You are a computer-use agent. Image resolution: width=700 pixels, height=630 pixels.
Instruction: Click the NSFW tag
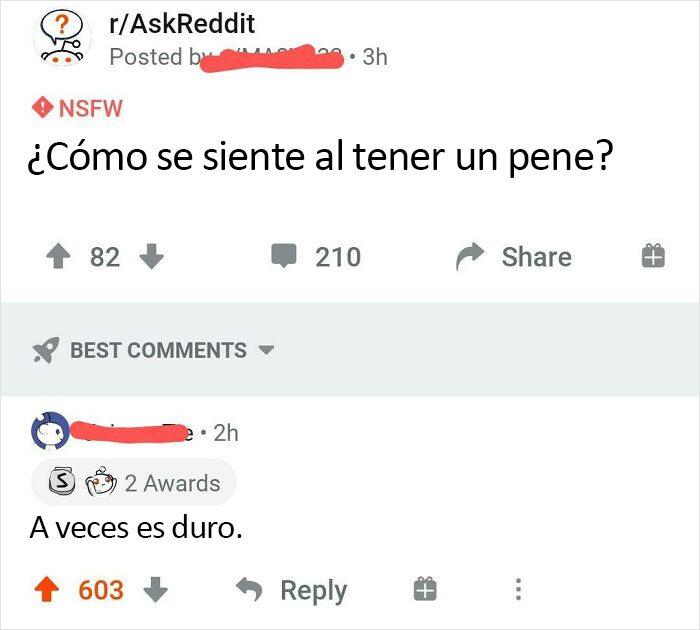pos(78,107)
